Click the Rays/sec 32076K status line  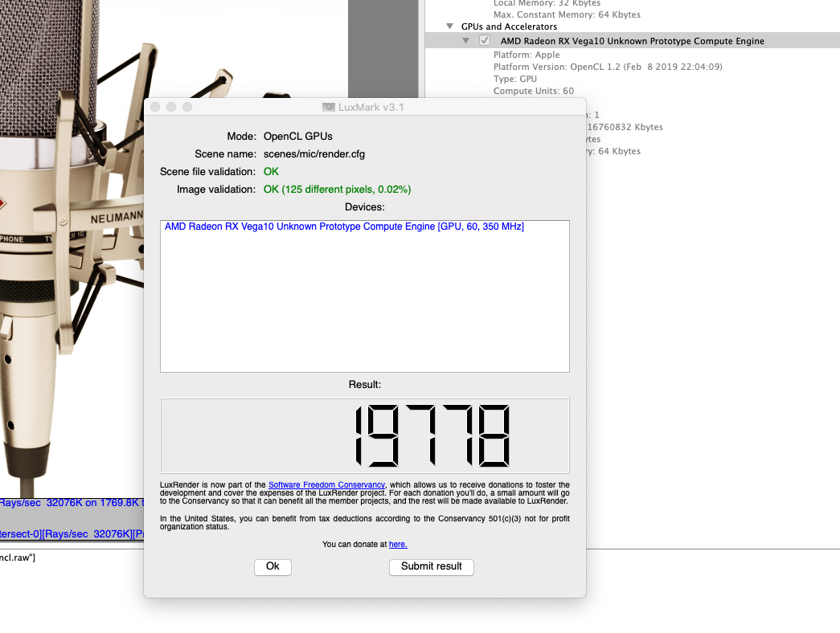pyautogui.click(x=72, y=503)
